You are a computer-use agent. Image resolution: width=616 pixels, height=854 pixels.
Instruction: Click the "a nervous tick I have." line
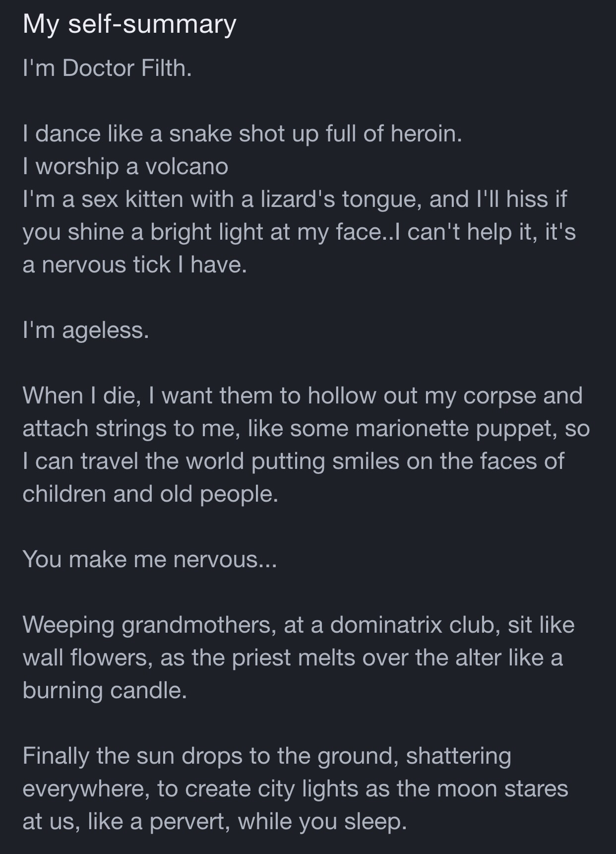(x=134, y=264)
